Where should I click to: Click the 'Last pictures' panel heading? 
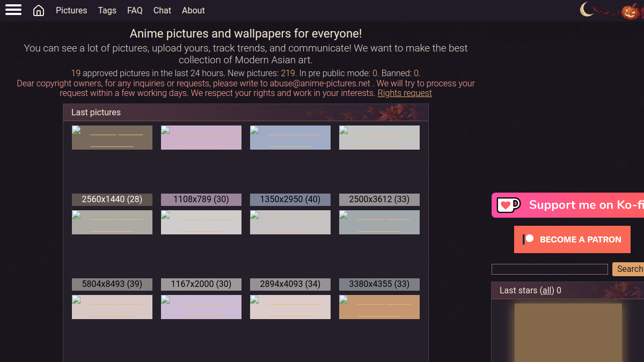(96, 112)
